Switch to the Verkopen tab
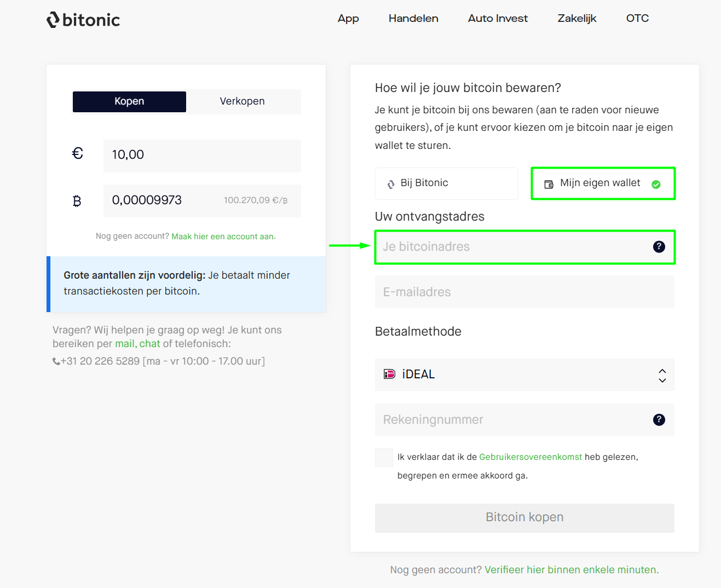This screenshot has height=588, width=721. [x=243, y=101]
